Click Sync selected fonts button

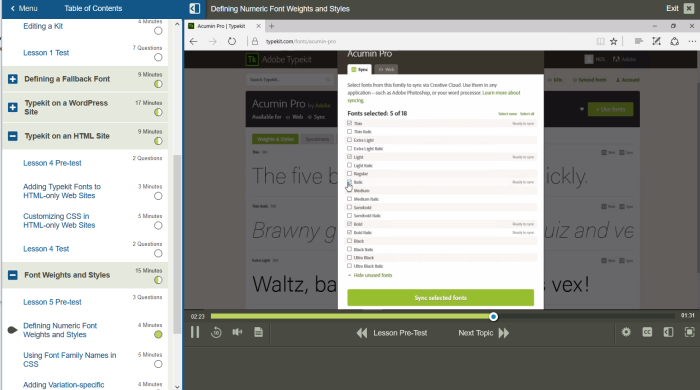[x=441, y=298]
